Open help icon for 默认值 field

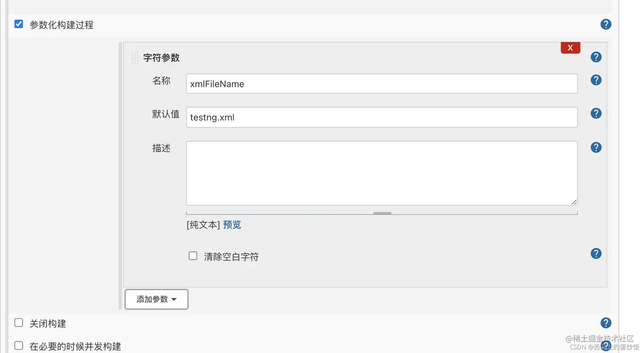(596, 114)
